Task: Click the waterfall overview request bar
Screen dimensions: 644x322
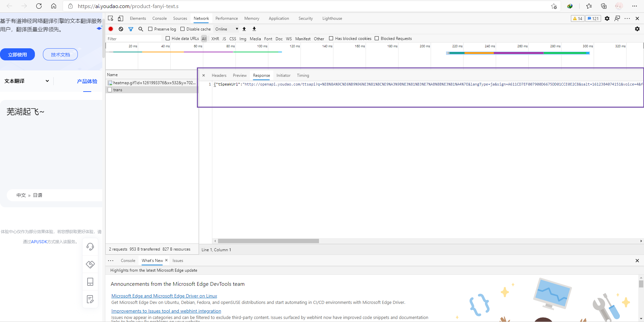Action: [x=518, y=53]
